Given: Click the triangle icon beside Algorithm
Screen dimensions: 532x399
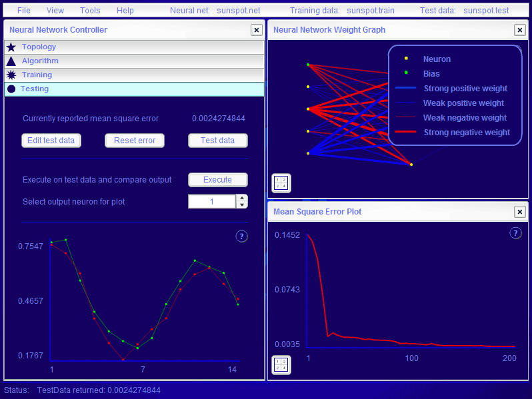Looking at the screenshot, I should coord(11,61).
